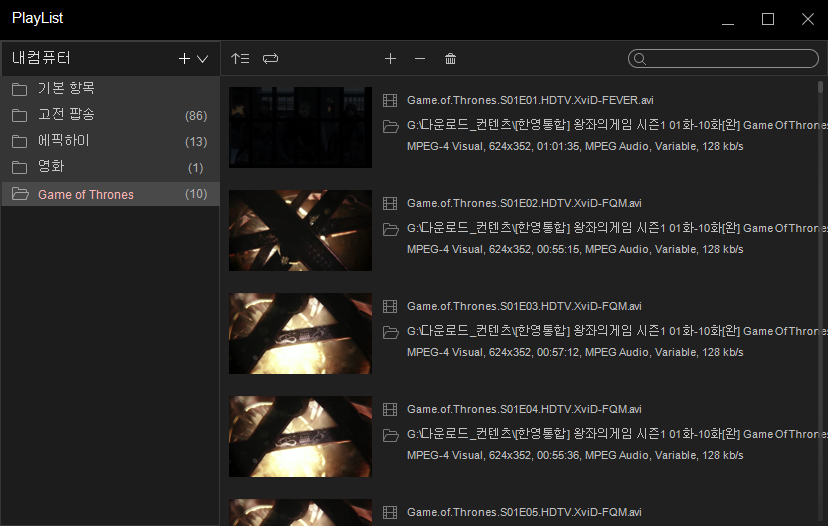The width and height of the screenshot is (828, 526).
Task: Click the film icon beside S01E04 filename
Action: 390,409
